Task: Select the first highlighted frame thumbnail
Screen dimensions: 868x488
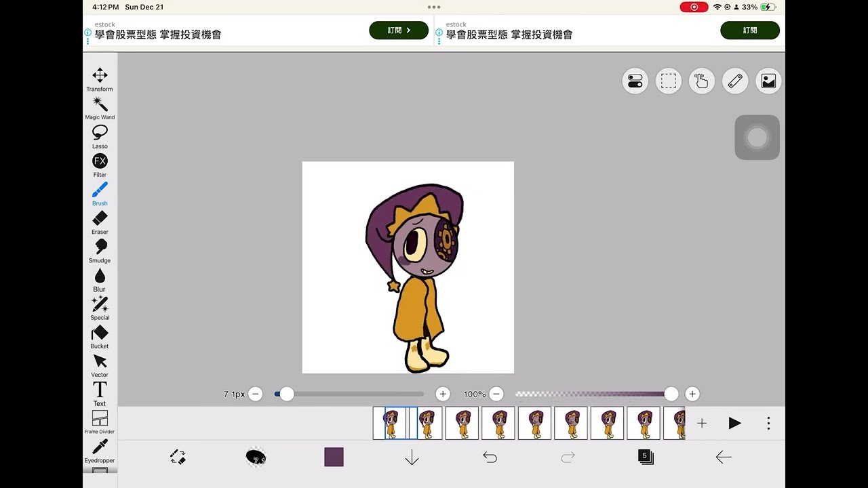Action: pos(391,423)
